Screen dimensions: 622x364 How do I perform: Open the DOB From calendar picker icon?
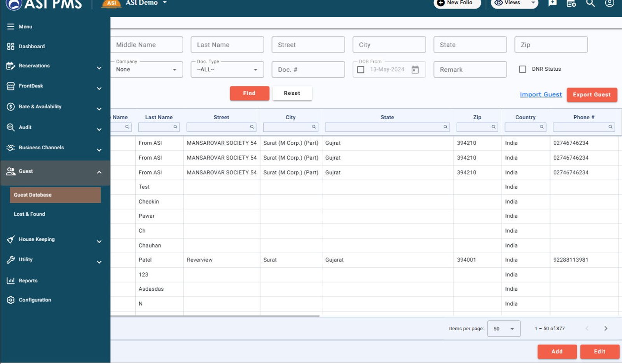[415, 70]
